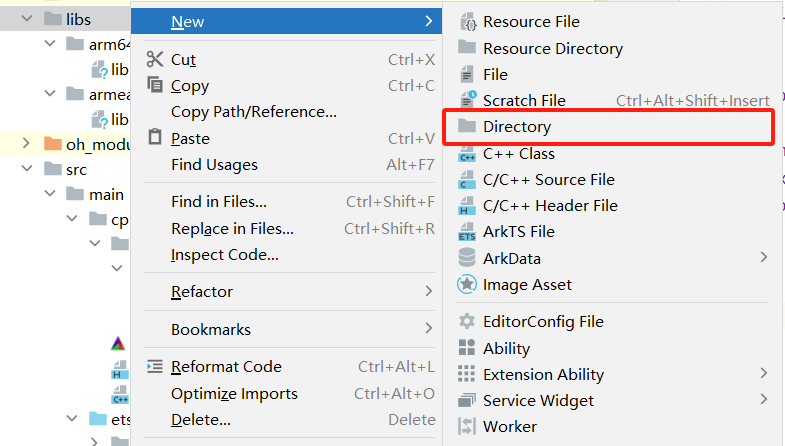This screenshot has width=785, height=446.
Task: Select Directory from the New submenu
Action: (516, 127)
